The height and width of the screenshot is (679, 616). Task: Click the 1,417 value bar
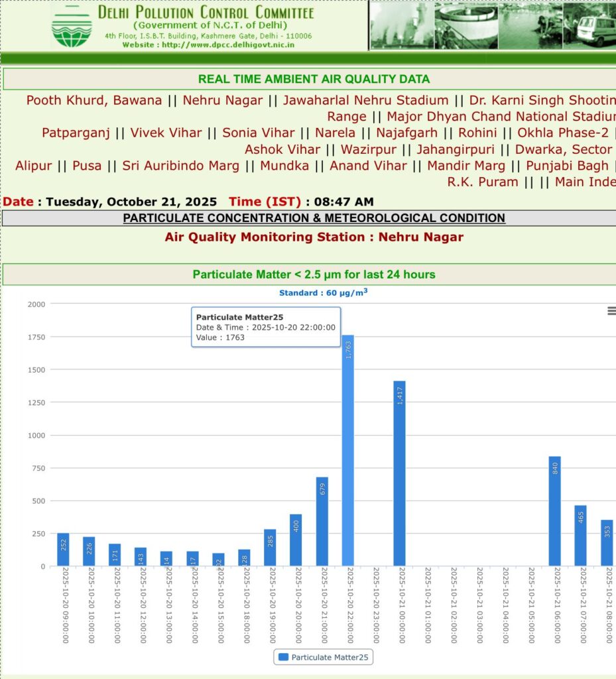[399, 473]
